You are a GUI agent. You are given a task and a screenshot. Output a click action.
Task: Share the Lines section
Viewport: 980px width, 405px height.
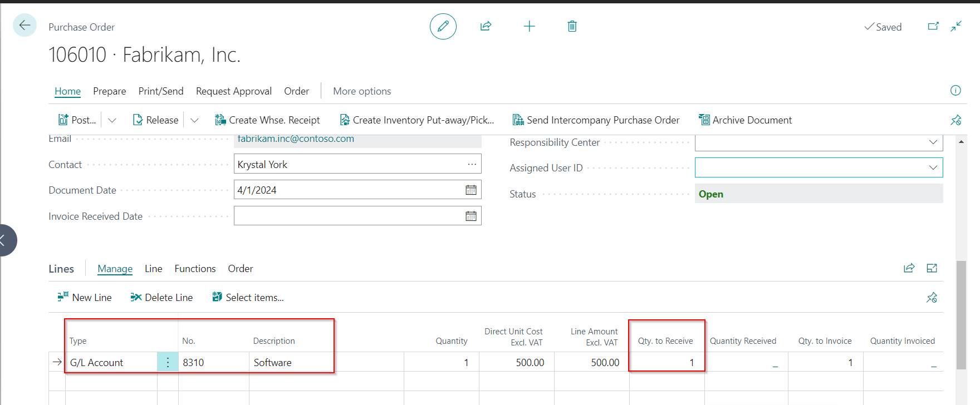[909, 268]
